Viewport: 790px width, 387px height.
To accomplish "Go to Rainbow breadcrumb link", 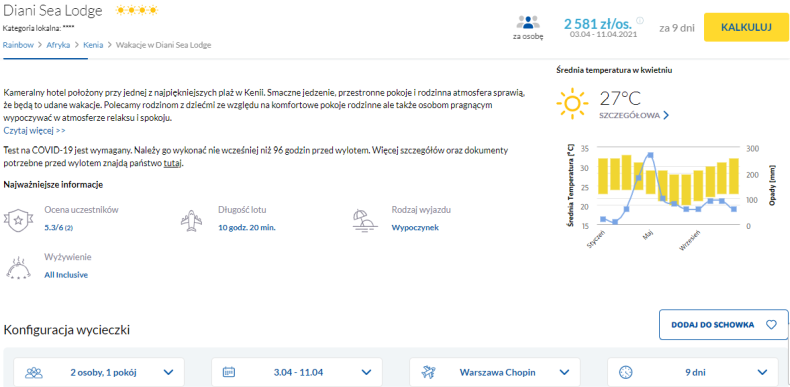I will click(x=18, y=45).
